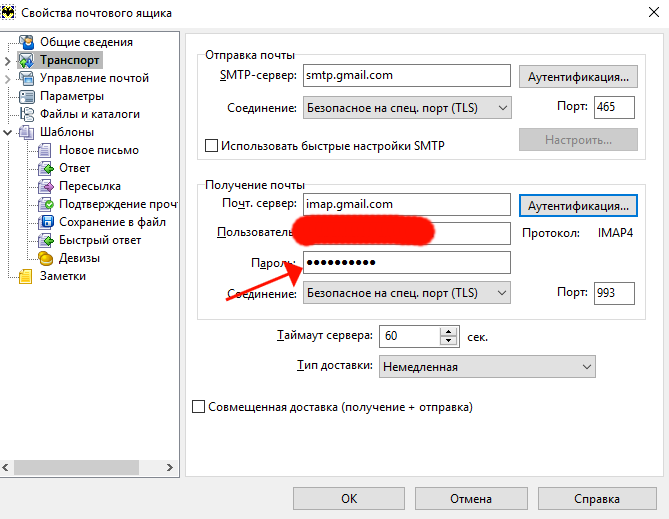
Task: Click the Заметки notes icon
Action: 26,276
